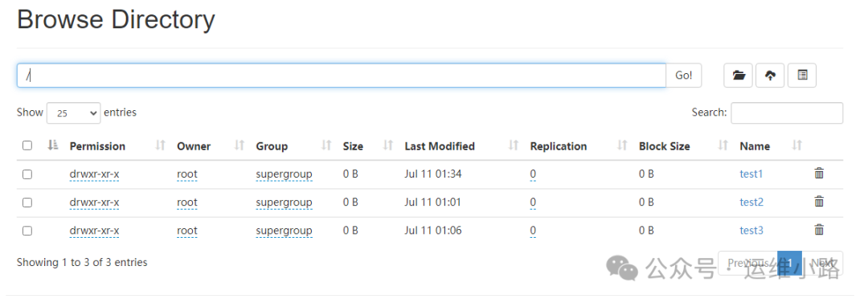Click Showing 1 to 3 of 3 entries text
Image resolution: width=868 pixels, height=303 pixels.
82,263
